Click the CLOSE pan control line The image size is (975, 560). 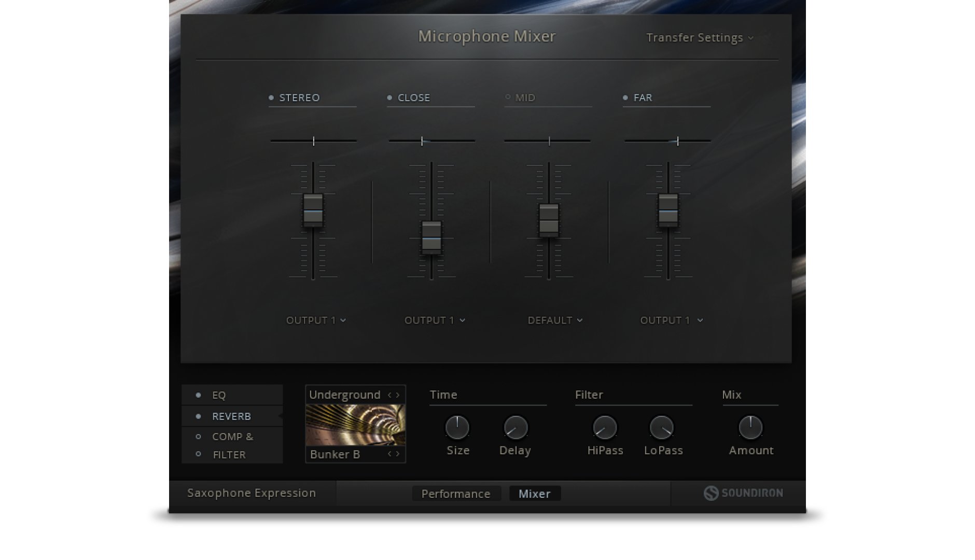click(x=431, y=141)
